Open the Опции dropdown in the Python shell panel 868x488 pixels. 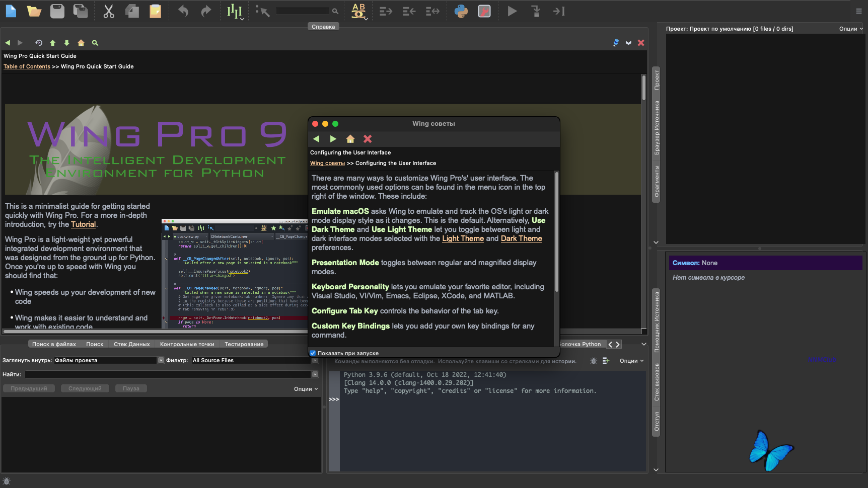631,361
